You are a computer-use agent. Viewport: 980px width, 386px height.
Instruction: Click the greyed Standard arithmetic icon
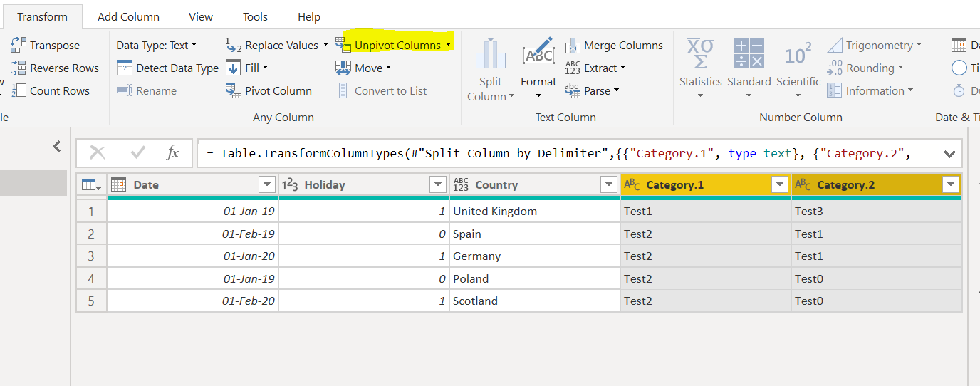749,54
